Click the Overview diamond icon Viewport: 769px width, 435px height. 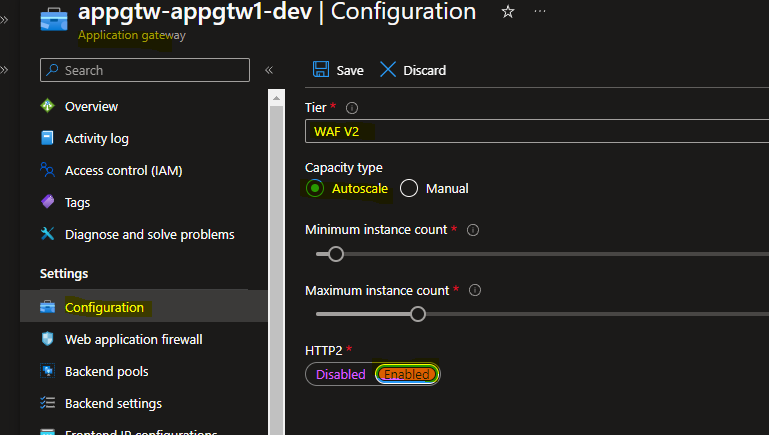[x=48, y=105]
